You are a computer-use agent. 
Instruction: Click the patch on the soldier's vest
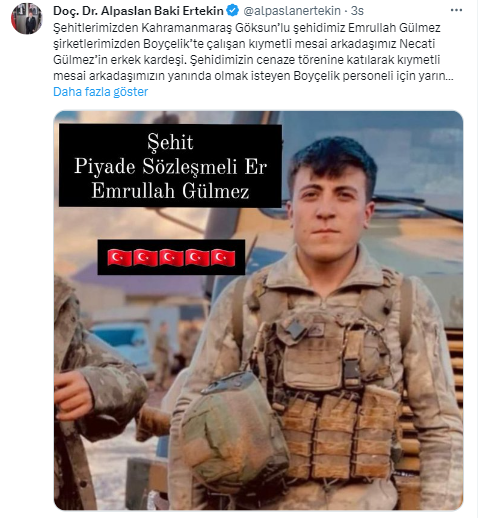[x=296, y=330]
